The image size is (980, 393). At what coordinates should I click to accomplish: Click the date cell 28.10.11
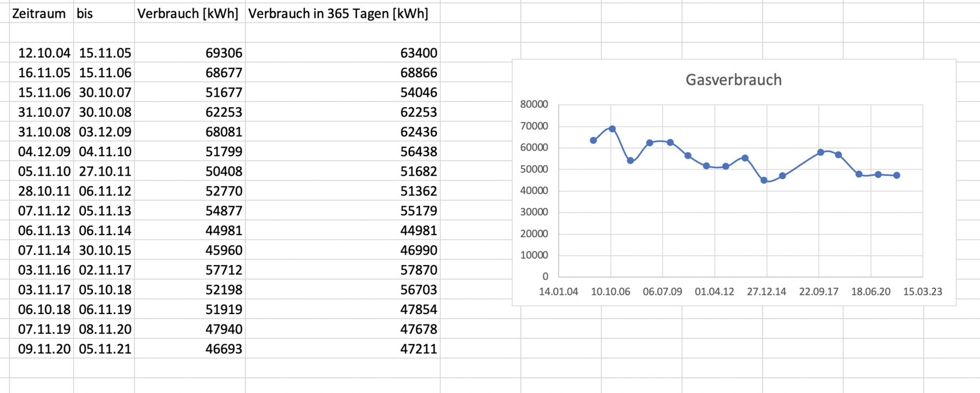click(x=44, y=191)
